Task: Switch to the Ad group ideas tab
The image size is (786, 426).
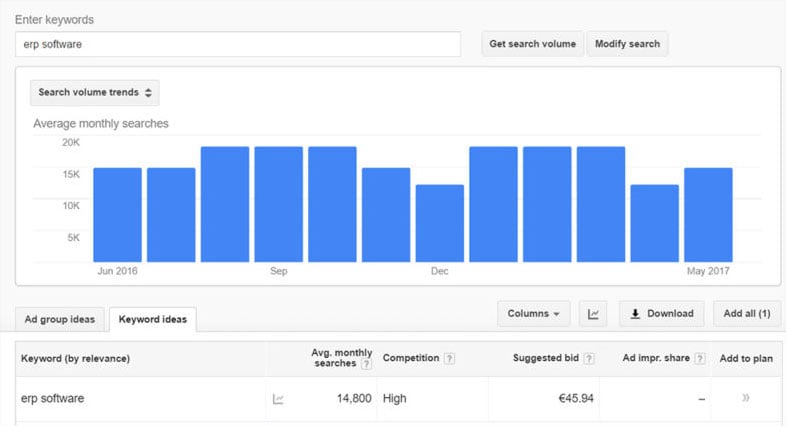Action: 60,320
